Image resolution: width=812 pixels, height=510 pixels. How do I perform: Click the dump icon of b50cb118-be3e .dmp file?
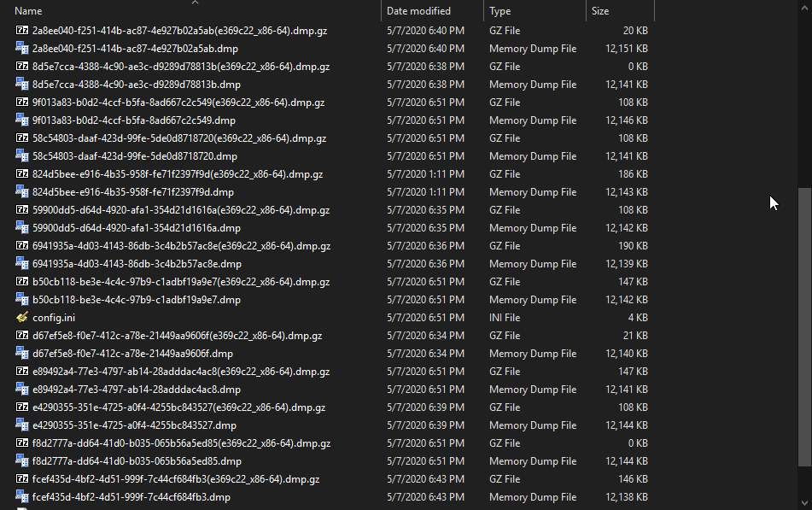pyautogui.click(x=21, y=299)
